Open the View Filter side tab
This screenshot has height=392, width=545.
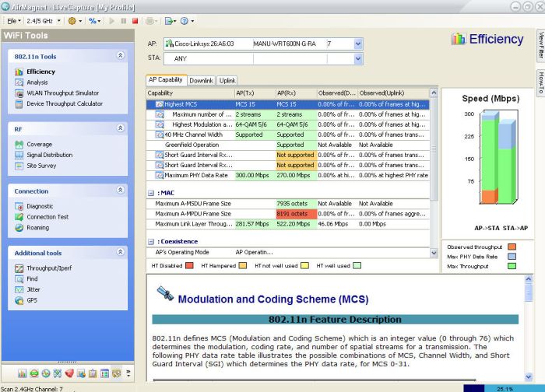pos(541,46)
